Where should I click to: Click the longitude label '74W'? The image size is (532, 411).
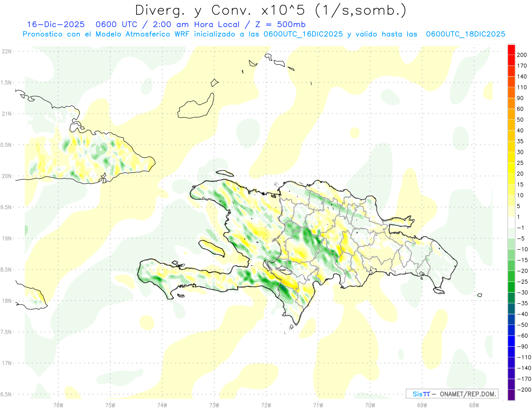tap(162, 405)
